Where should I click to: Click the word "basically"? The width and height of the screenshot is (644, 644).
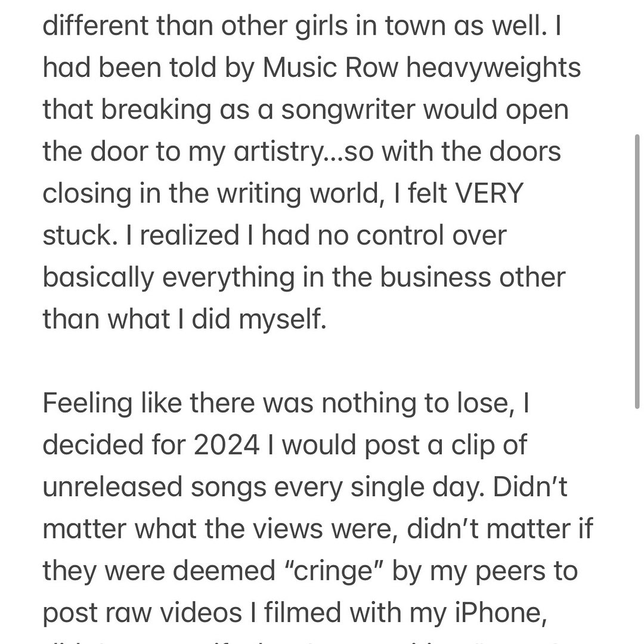(x=98, y=277)
